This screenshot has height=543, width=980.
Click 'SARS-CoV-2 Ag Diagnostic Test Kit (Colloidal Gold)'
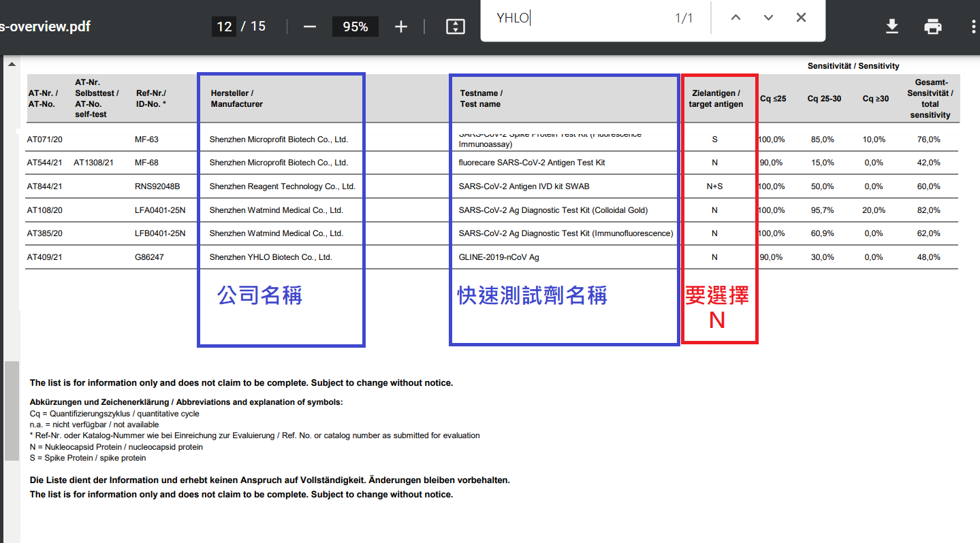coord(553,210)
